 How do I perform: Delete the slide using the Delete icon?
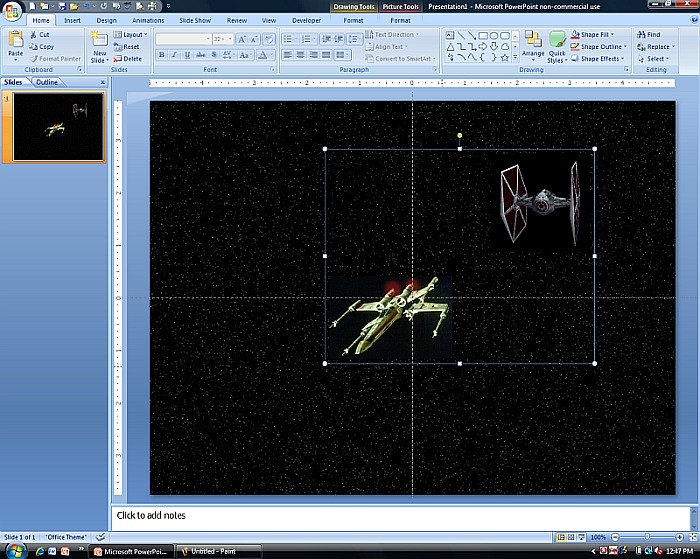(118, 59)
